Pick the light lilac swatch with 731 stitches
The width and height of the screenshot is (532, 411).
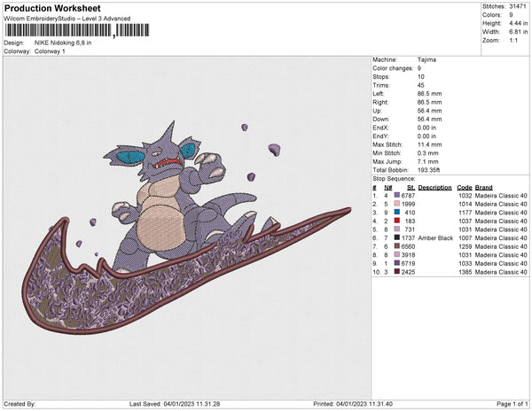(396, 229)
